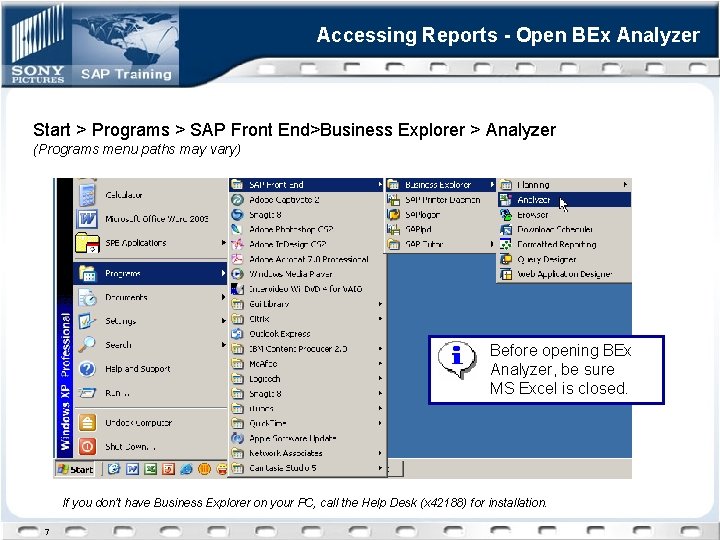The image size is (720, 540).
Task: Click the SAPlogon icon
Action: (x=393, y=214)
